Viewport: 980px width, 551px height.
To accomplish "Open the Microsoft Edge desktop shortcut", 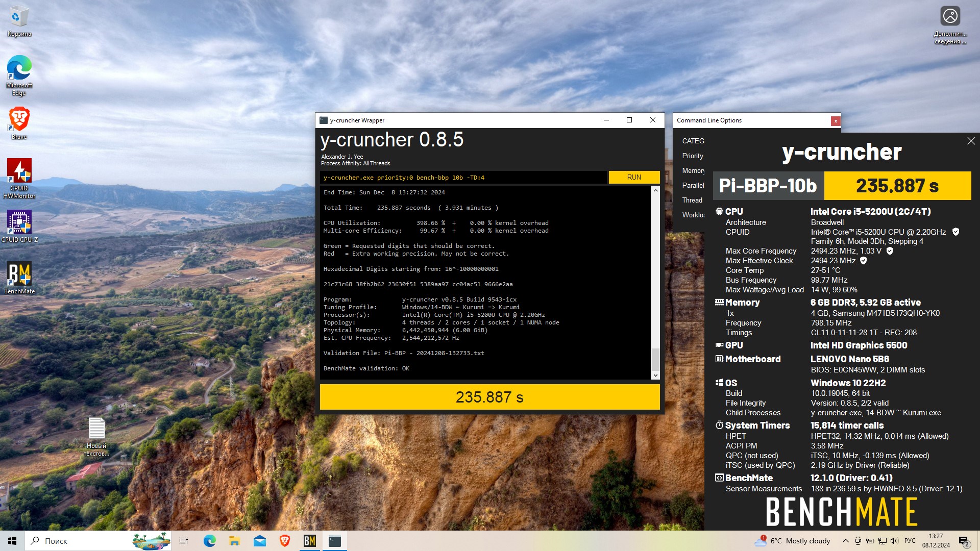I will [x=19, y=75].
